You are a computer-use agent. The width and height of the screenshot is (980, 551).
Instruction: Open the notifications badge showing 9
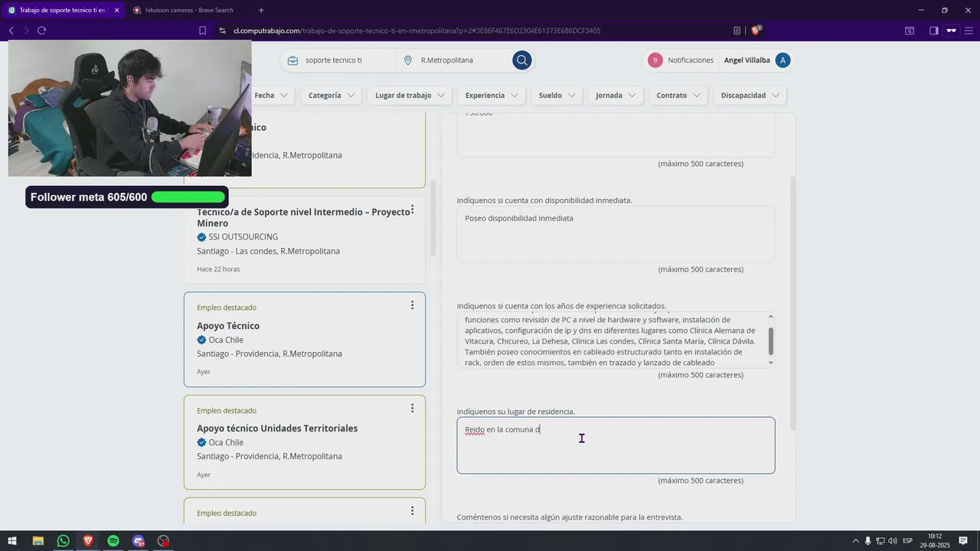pyautogui.click(x=655, y=60)
